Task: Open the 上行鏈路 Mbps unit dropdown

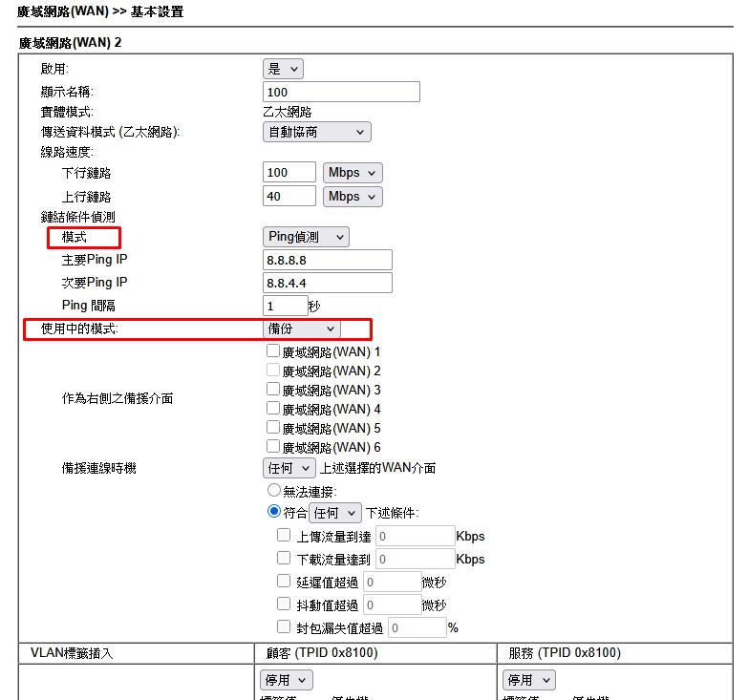Action: pyautogui.click(x=352, y=196)
